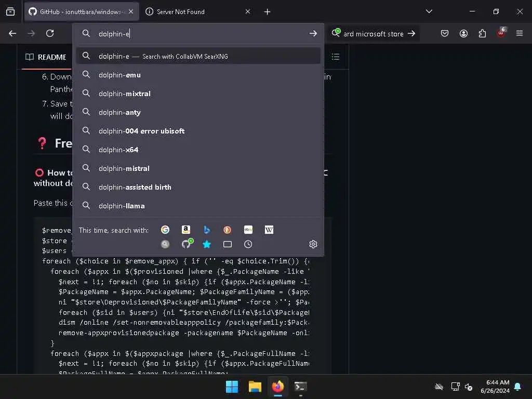Search bookmarks using the star icon
The height and width of the screenshot is (399, 532).
(207, 244)
